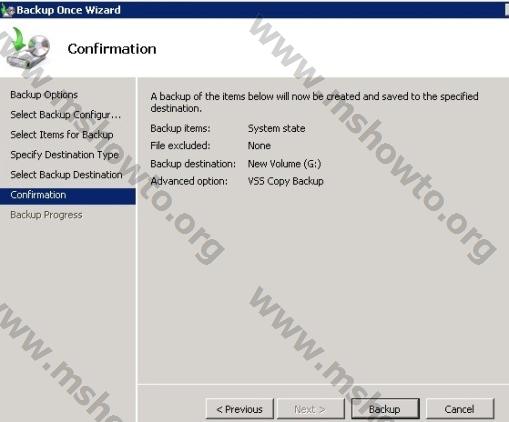The width and height of the screenshot is (509, 422).
Task: Click the VSS Copy Backup option value
Action: (x=286, y=181)
